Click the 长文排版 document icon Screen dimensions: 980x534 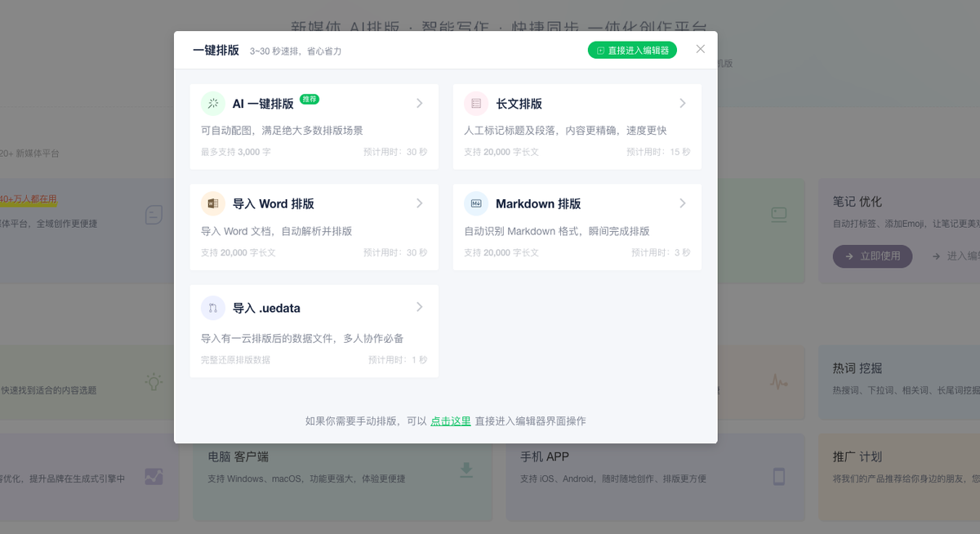(476, 104)
